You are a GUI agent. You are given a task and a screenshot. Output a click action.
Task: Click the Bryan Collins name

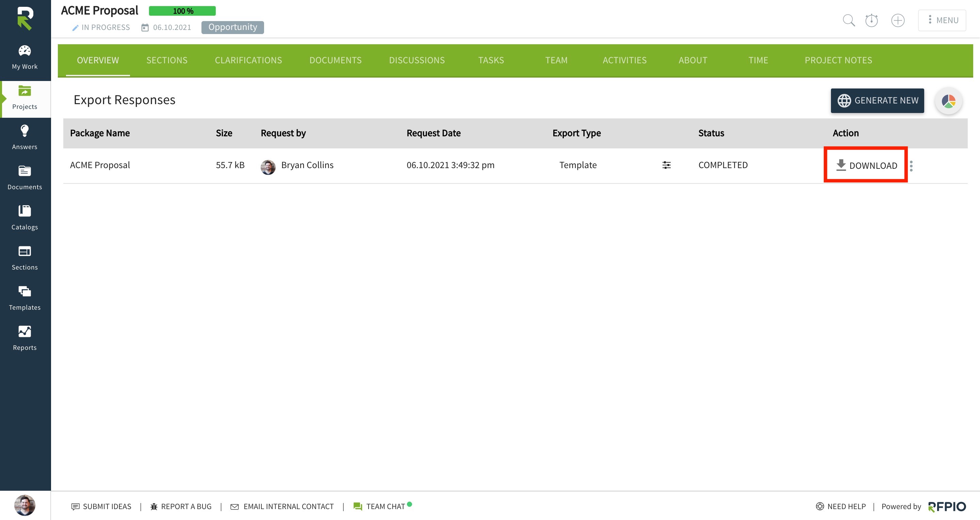coord(307,165)
